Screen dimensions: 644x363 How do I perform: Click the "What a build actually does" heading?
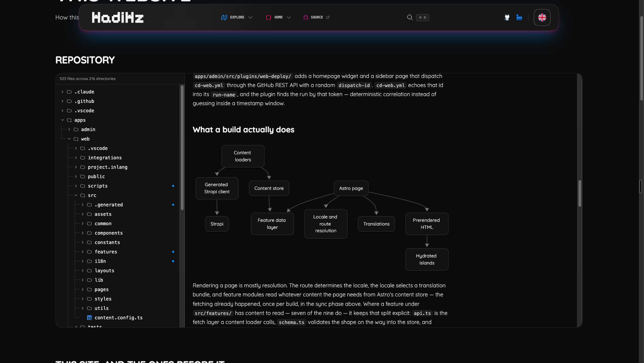[243, 130]
